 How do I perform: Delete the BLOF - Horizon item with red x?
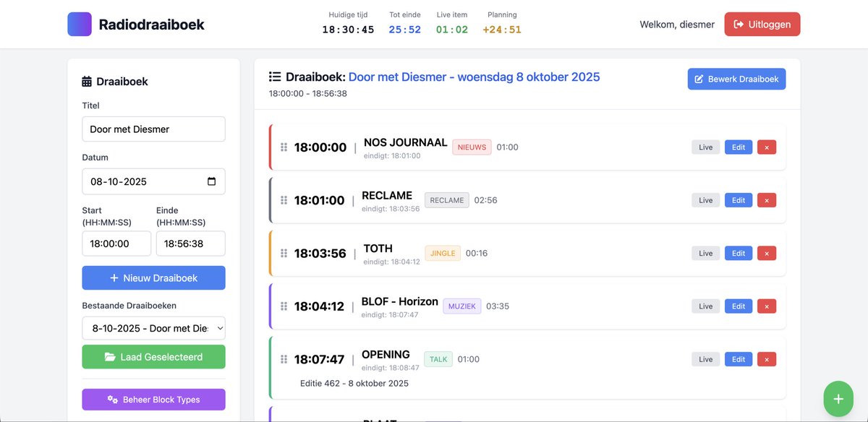pos(767,306)
